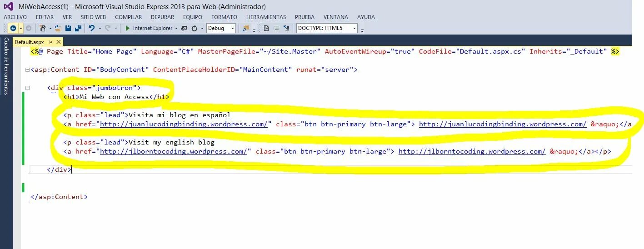The image size is (644, 249).
Task: Open the EDITAR menu
Action: 45,17
